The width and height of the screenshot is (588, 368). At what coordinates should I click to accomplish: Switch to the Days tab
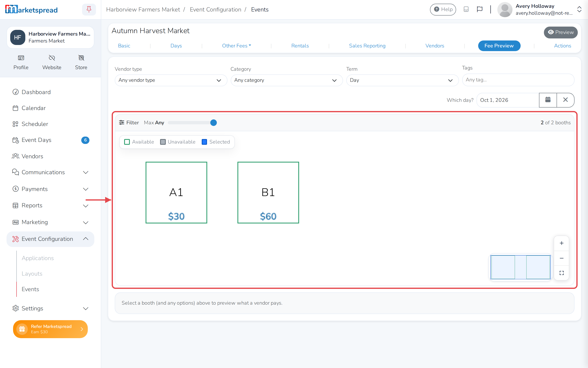click(x=176, y=46)
